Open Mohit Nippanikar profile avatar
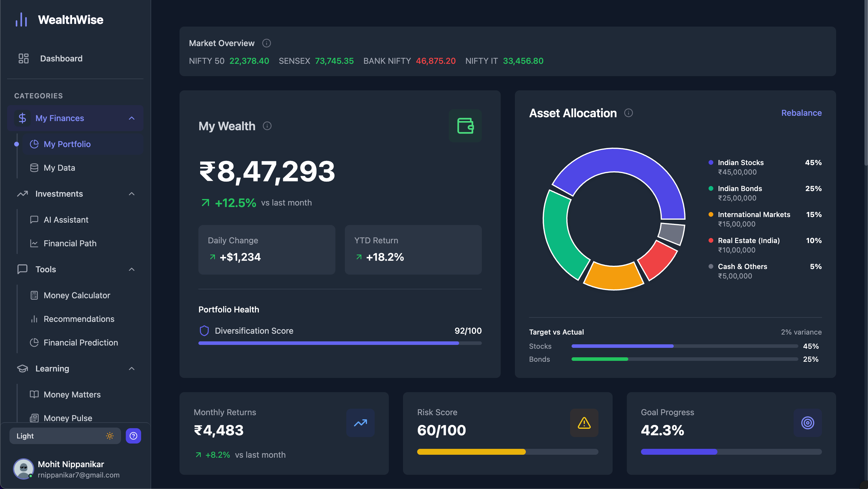This screenshot has height=489, width=868. pos(23,468)
